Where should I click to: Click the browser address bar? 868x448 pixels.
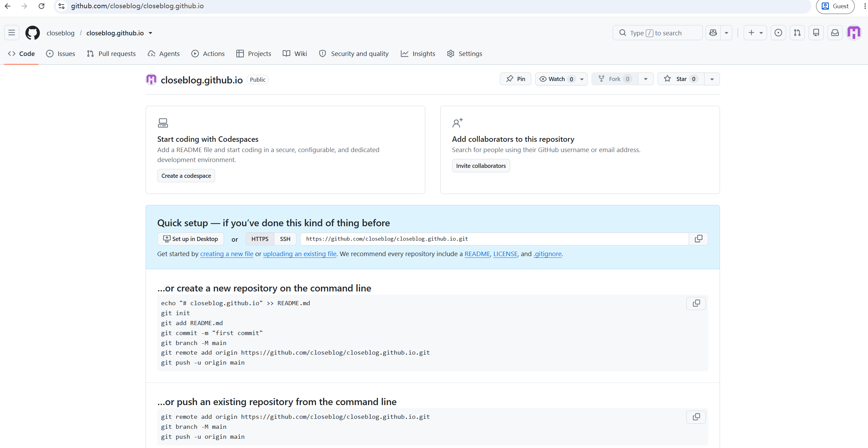[433, 6]
